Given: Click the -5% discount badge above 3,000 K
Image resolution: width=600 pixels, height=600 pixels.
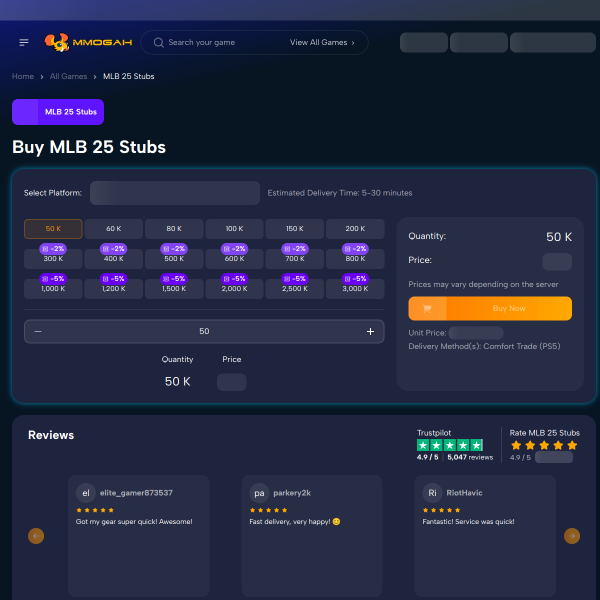Looking at the screenshot, I should [x=355, y=279].
